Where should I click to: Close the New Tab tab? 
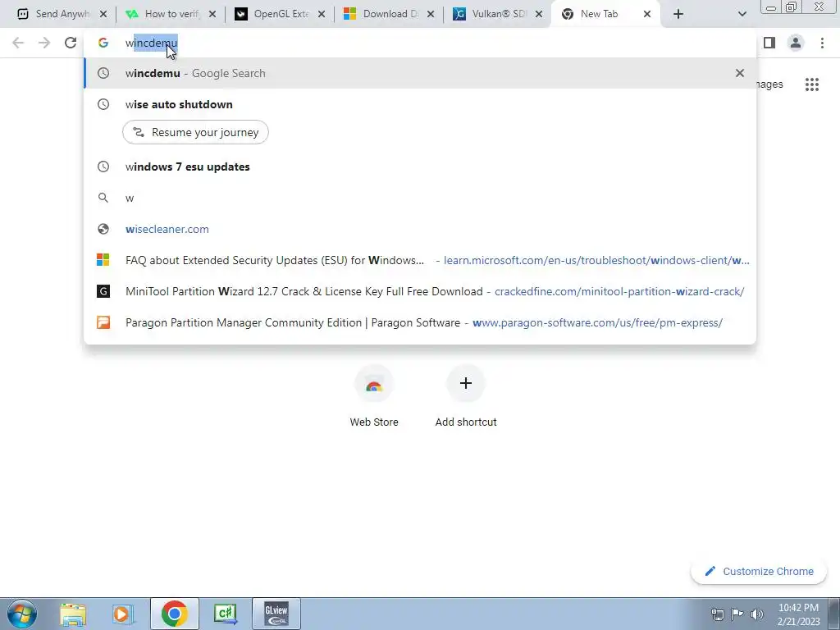tap(647, 14)
